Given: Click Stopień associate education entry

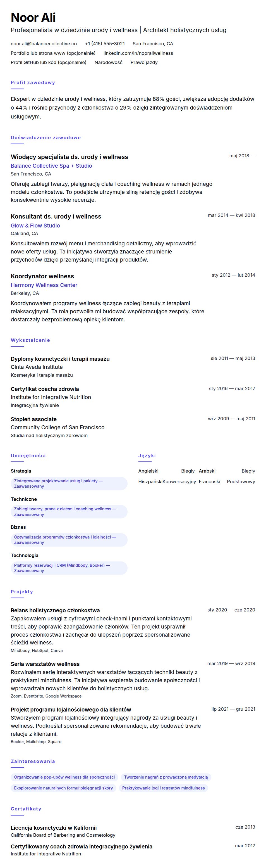Looking at the screenshot, I should point(34,419).
